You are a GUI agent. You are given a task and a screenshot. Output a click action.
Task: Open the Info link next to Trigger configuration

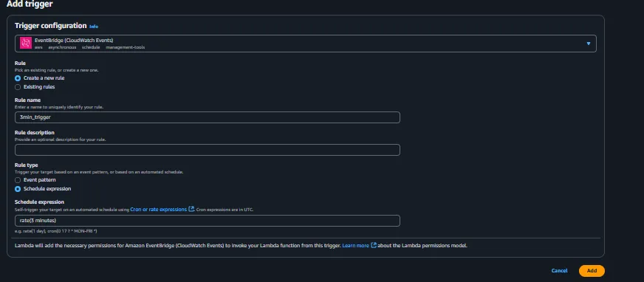coord(94,27)
